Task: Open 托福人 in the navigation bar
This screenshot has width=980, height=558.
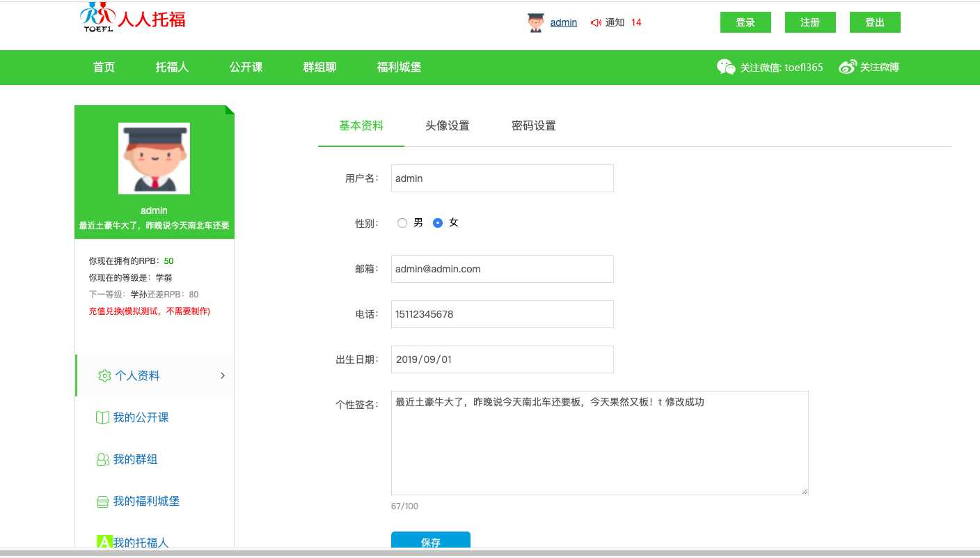Action: (173, 68)
